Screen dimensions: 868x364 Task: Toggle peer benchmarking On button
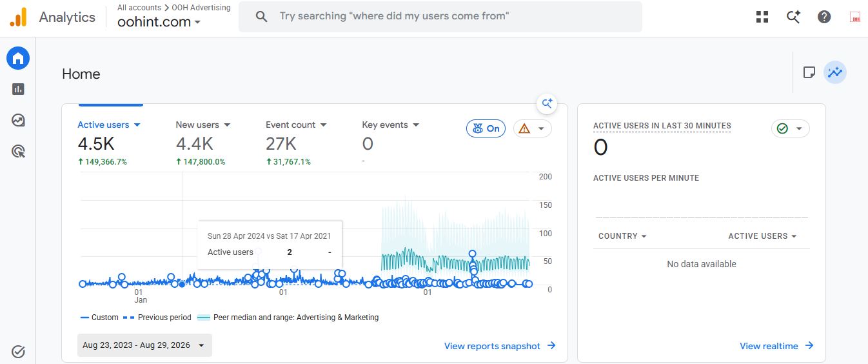(486, 128)
